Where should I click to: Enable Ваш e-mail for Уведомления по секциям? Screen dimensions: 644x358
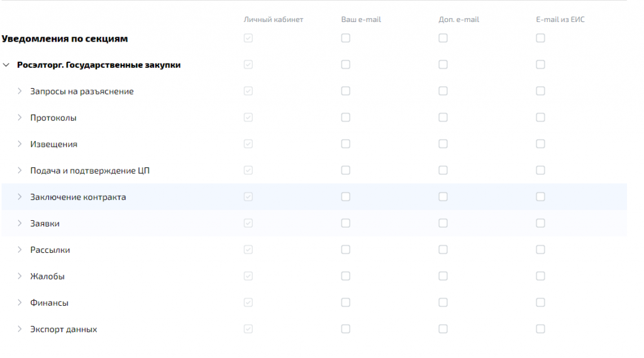346,38
